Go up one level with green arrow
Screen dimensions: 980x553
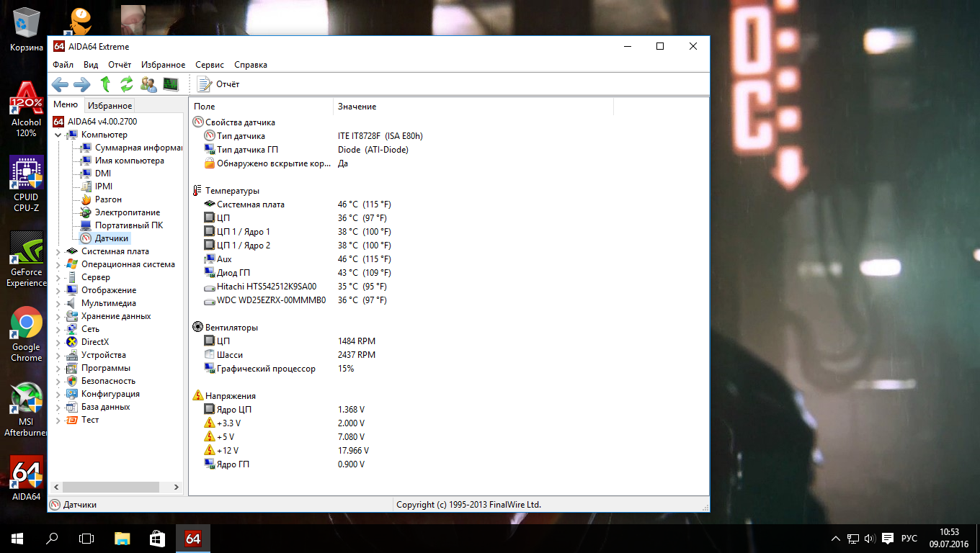(x=105, y=84)
